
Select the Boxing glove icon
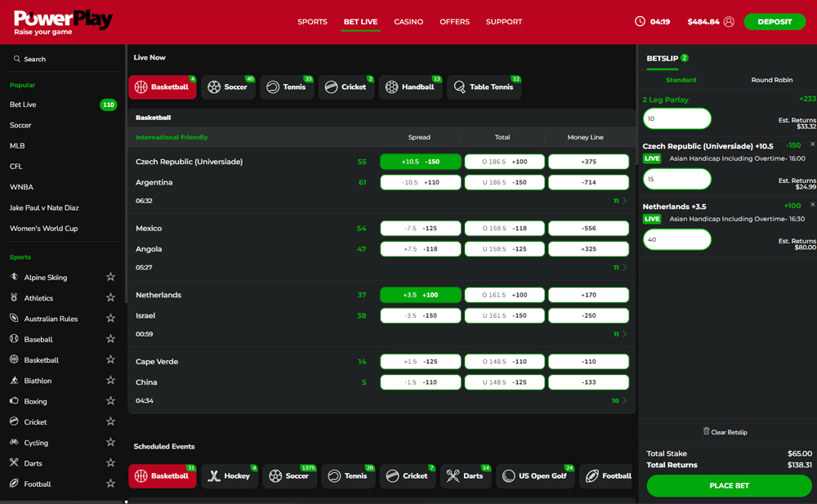14,401
